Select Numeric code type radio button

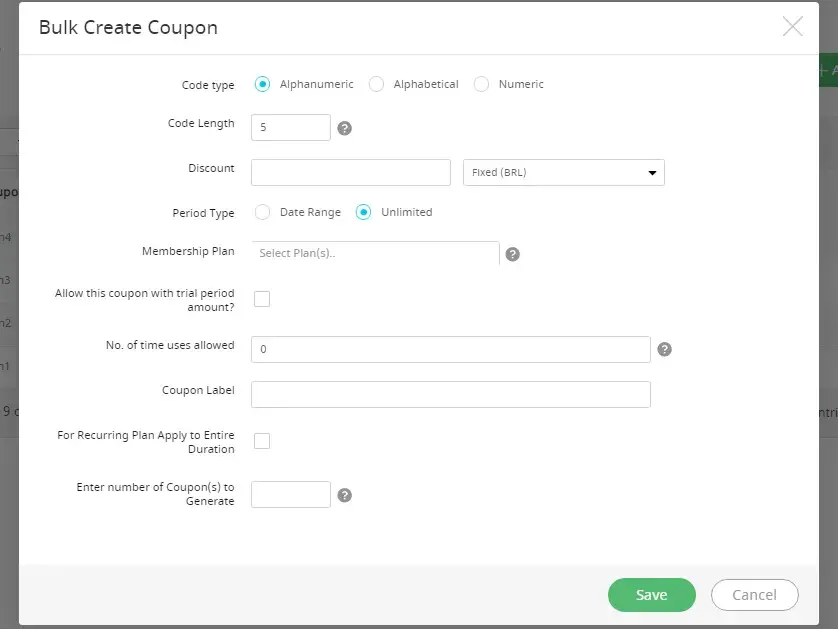(482, 85)
